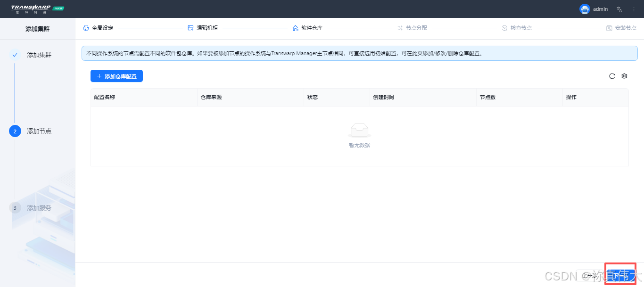Image resolution: width=644 pixels, height=287 pixels.
Task: Open table column settings gear
Action: click(624, 76)
